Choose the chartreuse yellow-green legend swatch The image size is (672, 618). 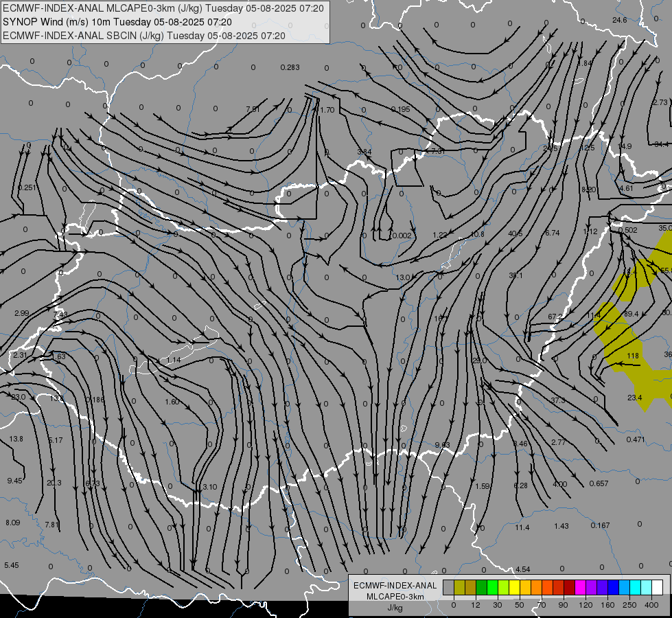pos(504,588)
